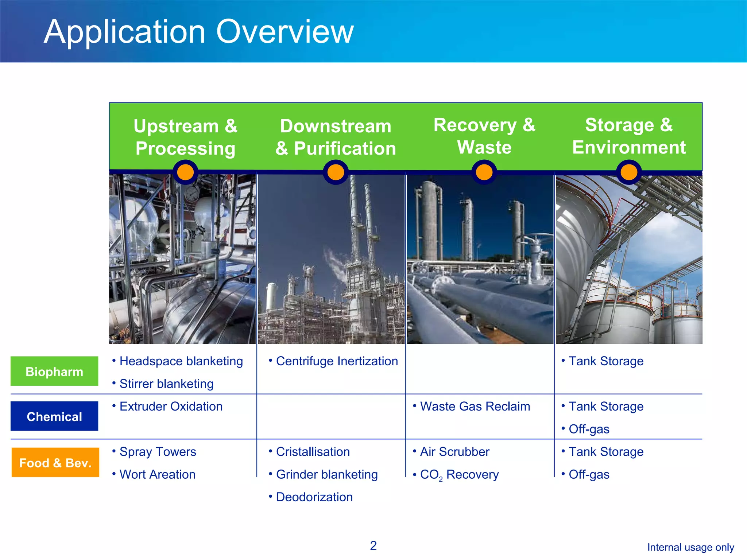Click the slide page number 2
Viewport: 747px width, 560px height.
373,545
